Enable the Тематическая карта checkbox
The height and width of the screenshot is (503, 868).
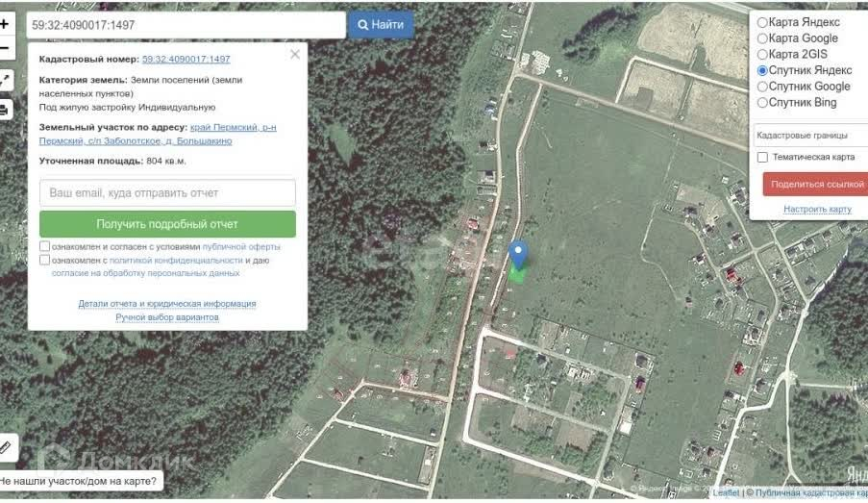[762, 158]
